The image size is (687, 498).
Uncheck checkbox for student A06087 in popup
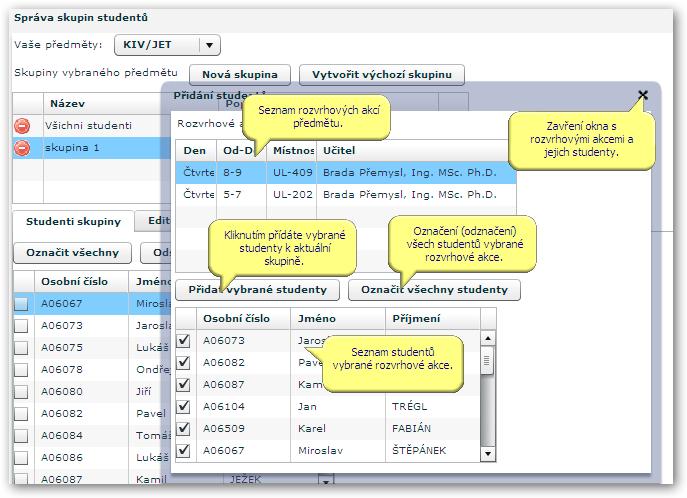pyautogui.click(x=183, y=384)
